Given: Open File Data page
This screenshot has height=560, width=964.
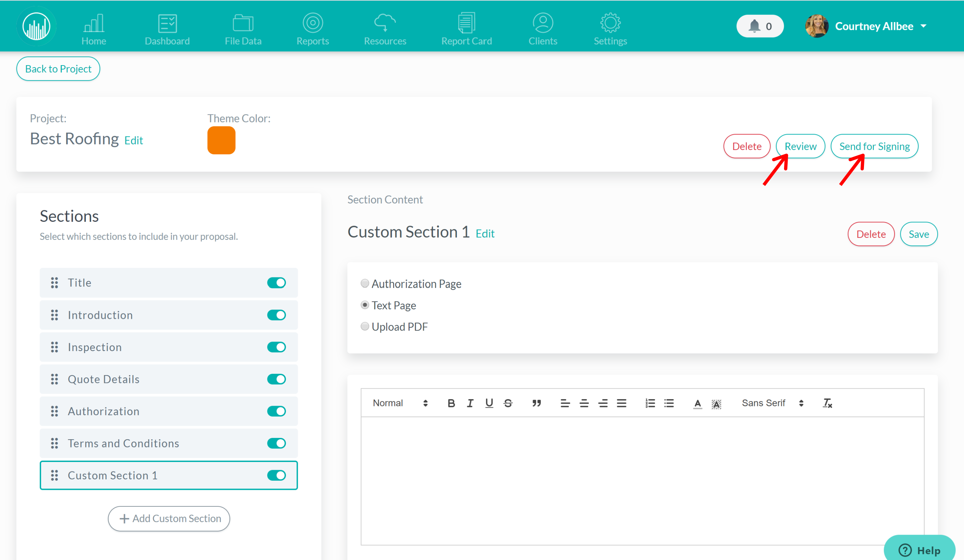Looking at the screenshot, I should 243,30.
